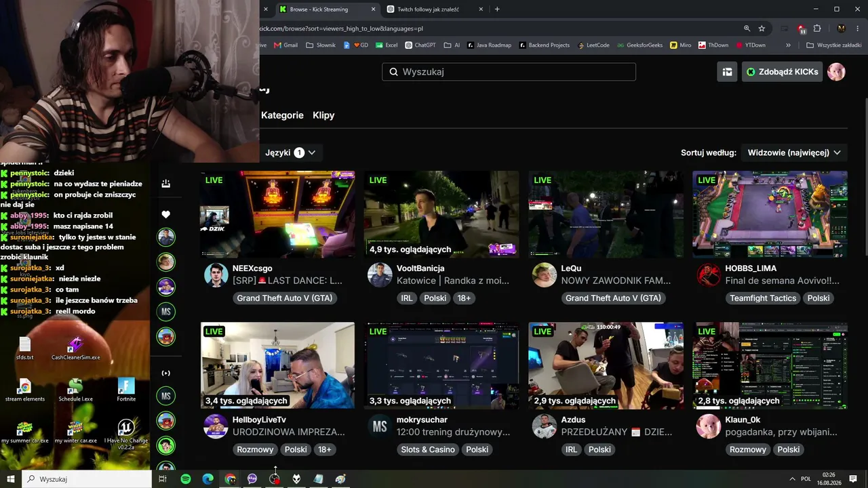Switch to the Kategorie tab
The width and height of the screenshot is (868, 488).
[282, 115]
